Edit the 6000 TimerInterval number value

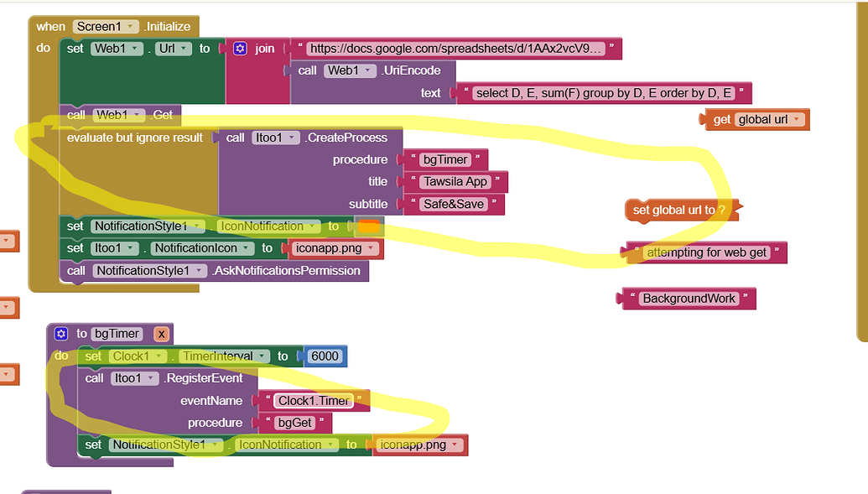coord(325,356)
